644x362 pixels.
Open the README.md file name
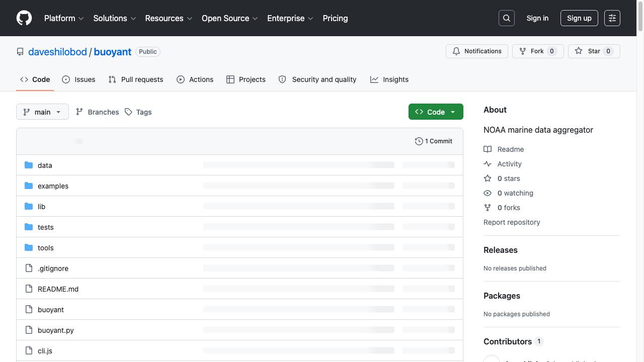(x=58, y=289)
